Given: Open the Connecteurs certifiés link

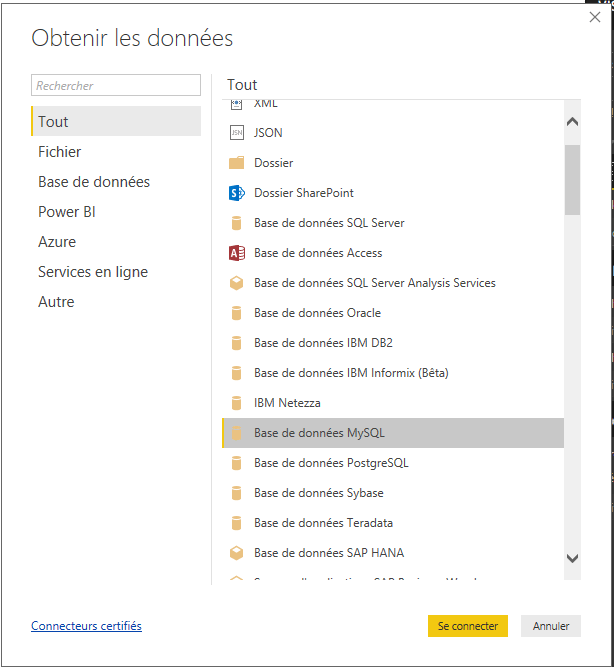Looking at the screenshot, I should coord(86,626).
